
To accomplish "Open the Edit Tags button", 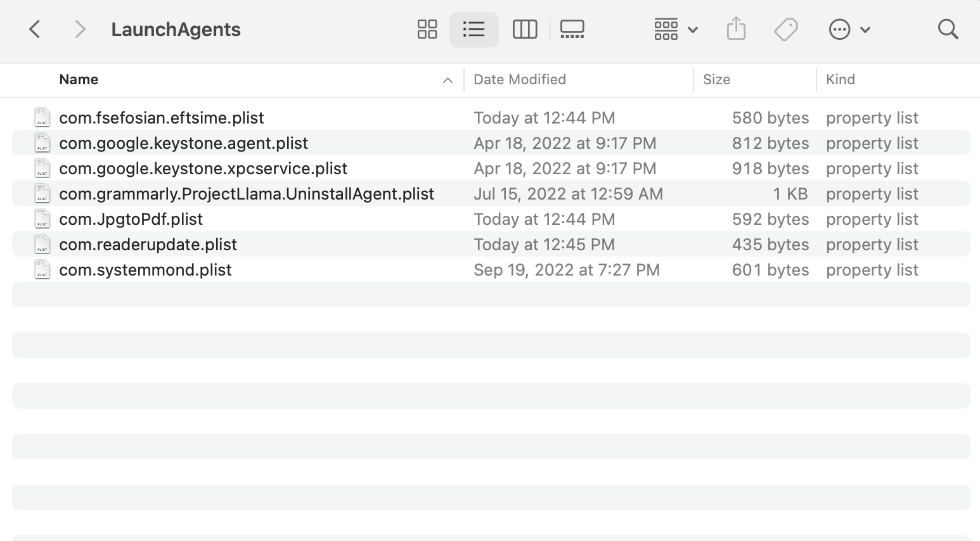I will pyautogui.click(x=786, y=29).
